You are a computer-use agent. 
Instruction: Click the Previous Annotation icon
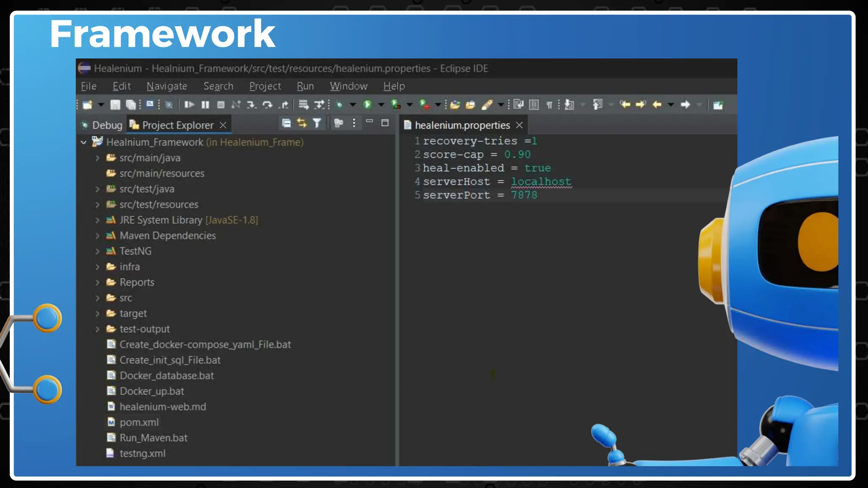pyautogui.click(x=598, y=105)
